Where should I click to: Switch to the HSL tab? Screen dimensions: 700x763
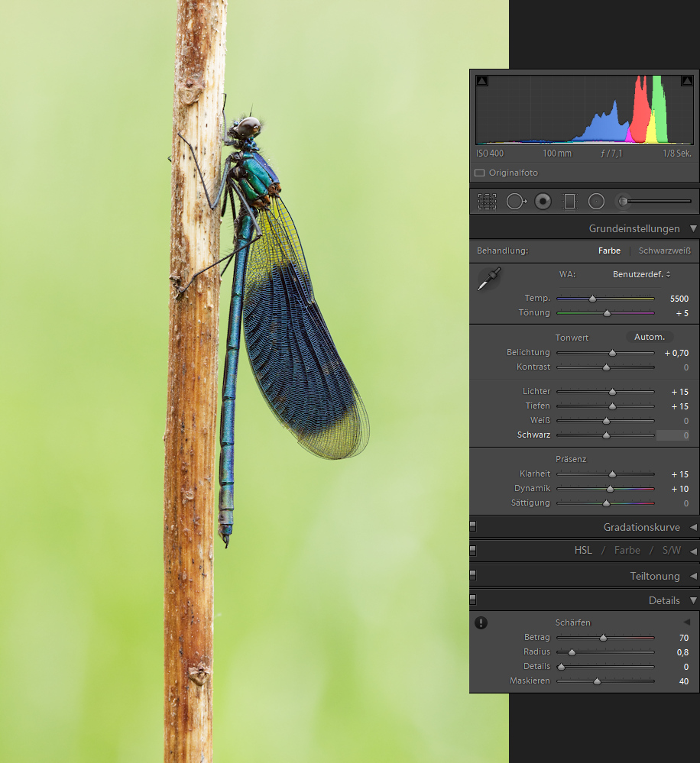583,550
